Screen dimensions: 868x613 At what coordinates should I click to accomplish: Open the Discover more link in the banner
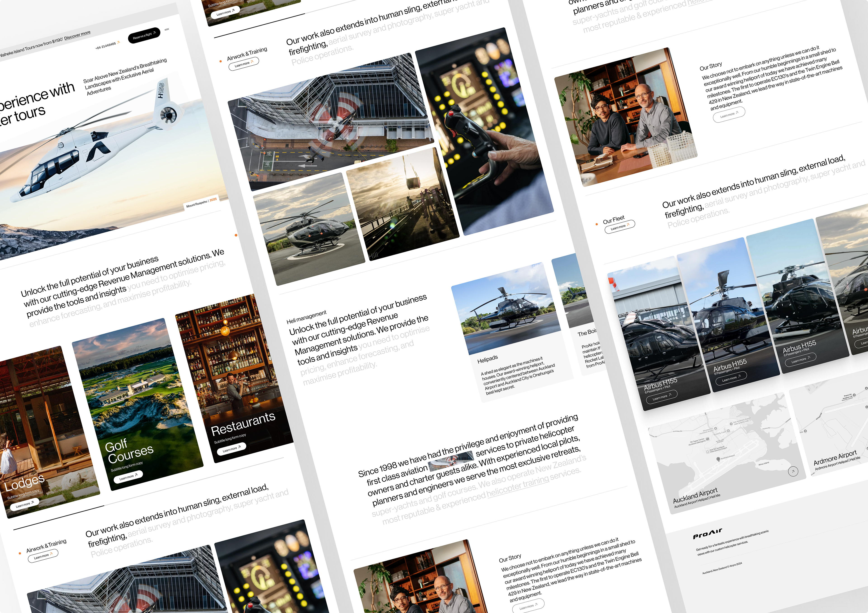[77, 35]
